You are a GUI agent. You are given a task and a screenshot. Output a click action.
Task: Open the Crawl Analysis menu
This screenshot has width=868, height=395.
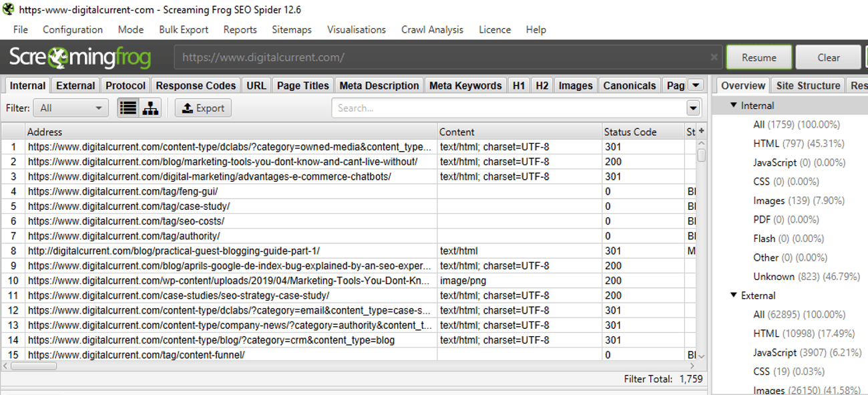432,29
